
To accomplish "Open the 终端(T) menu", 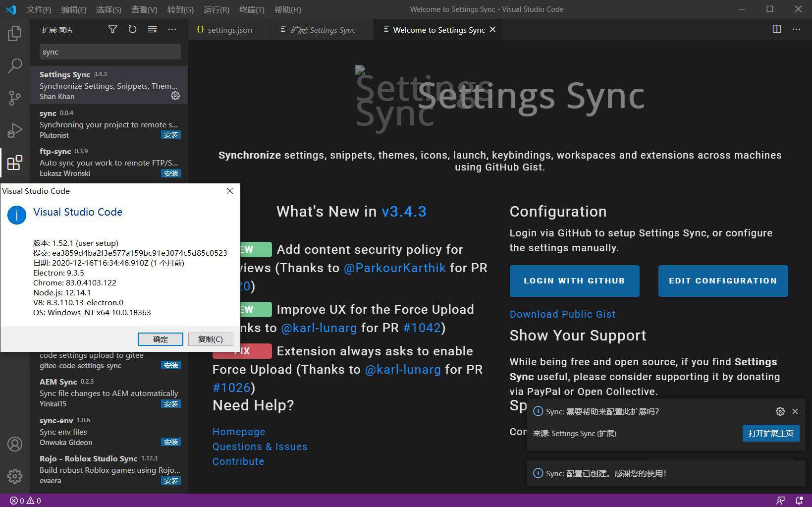I will [x=252, y=9].
